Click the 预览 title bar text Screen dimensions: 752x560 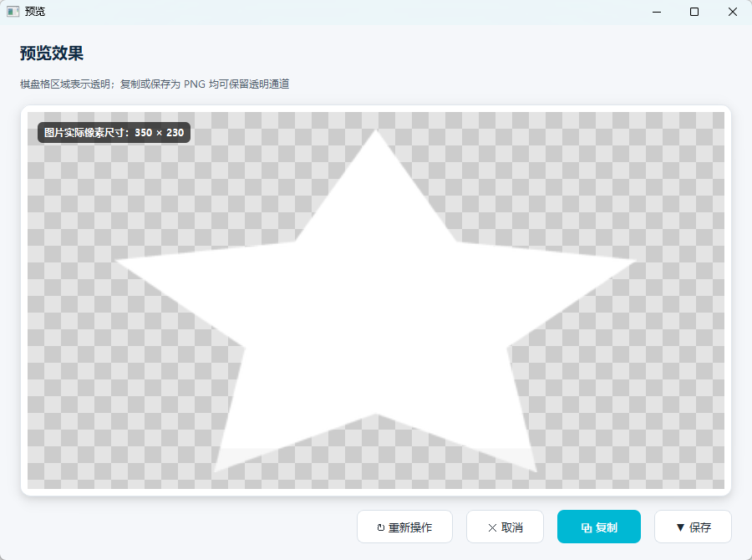point(35,12)
